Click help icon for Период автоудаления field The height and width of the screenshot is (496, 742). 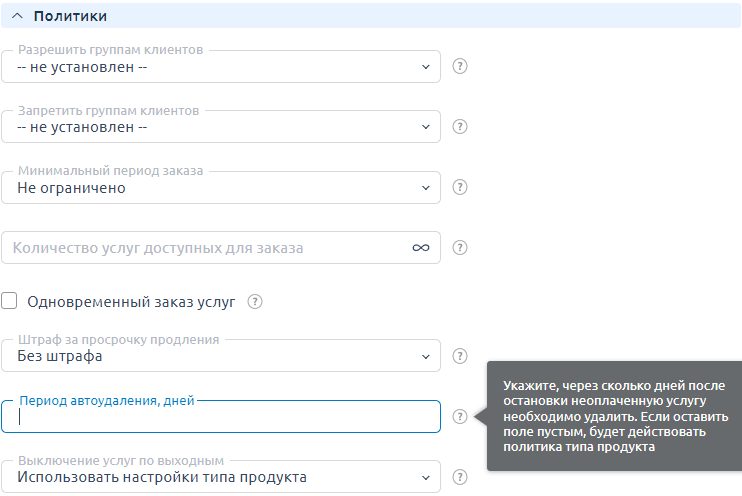[x=460, y=417]
